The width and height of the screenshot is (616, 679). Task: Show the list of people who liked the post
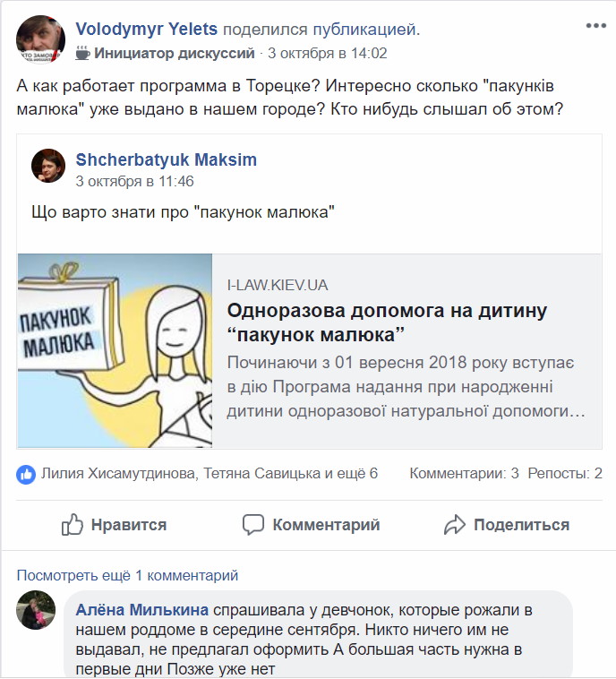210,473
